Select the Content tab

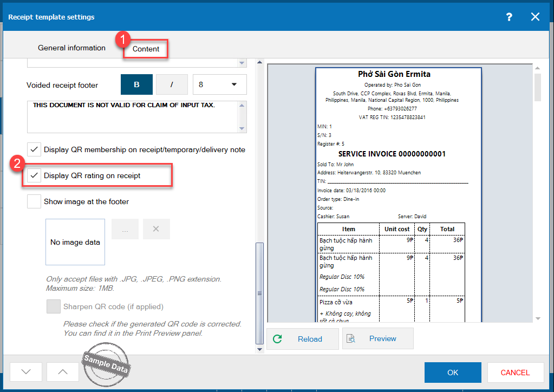click(146, 49)
